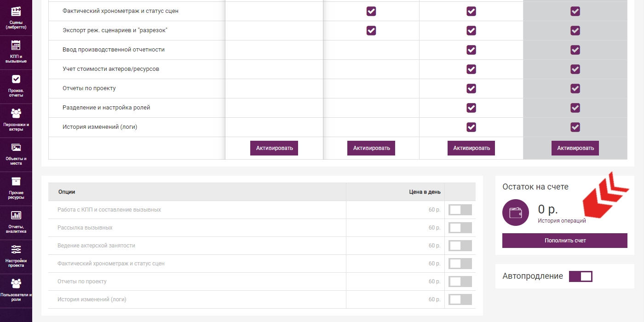Click the 60 р. price for История изменений (логи) option
Image resolution: width=644 pixels, height=322 pixels.
(x=435, y=299)
